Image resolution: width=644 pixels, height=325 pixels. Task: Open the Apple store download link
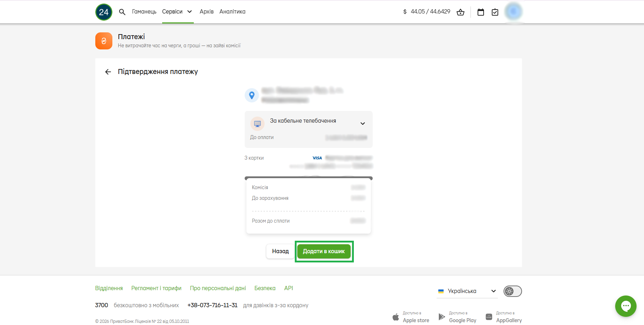tap(411, 317)
